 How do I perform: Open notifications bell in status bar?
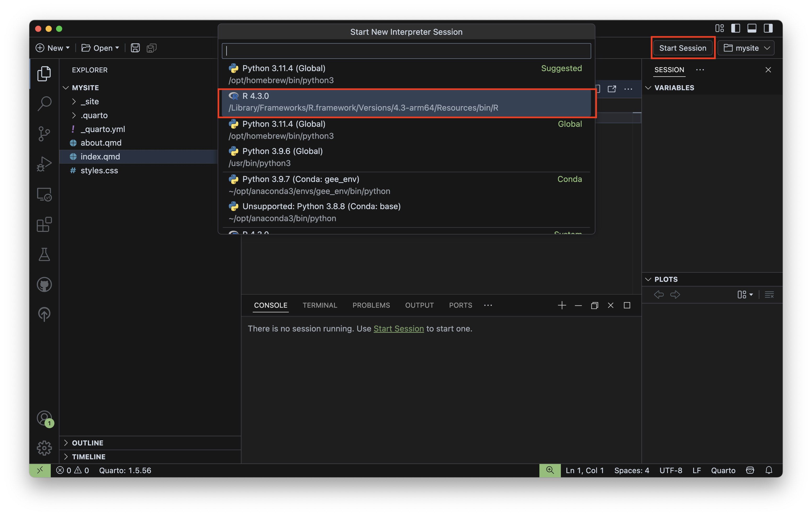point(769,470)
